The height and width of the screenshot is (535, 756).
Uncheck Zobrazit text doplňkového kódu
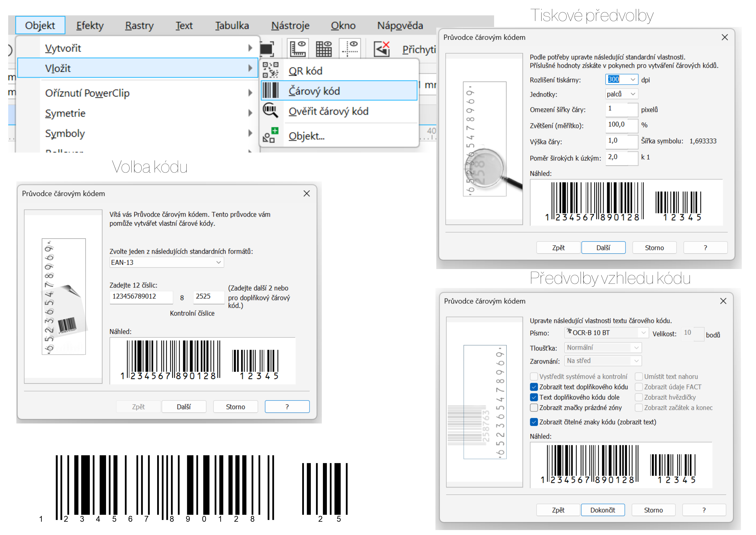click(534, 387)
